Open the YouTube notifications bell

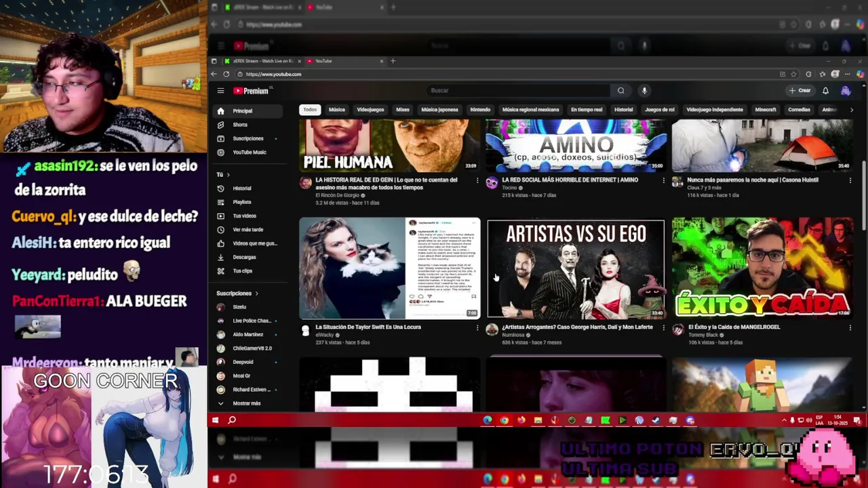[x=825, y=90]
